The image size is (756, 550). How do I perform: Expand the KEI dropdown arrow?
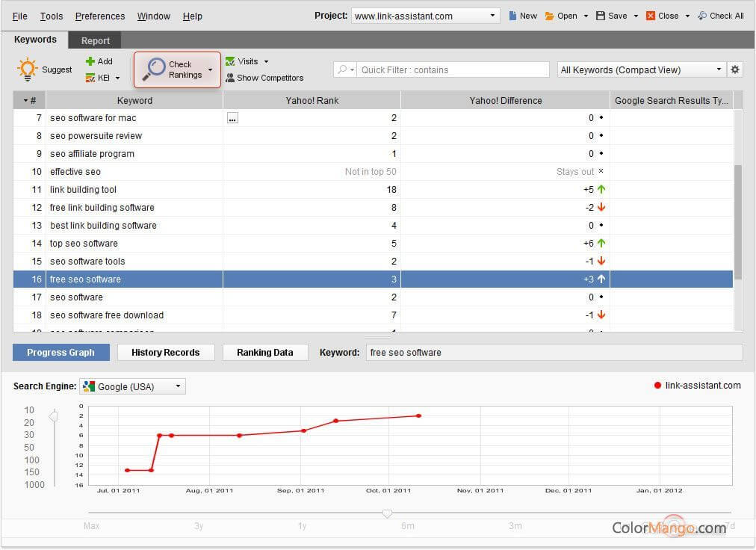coord(117,78)
